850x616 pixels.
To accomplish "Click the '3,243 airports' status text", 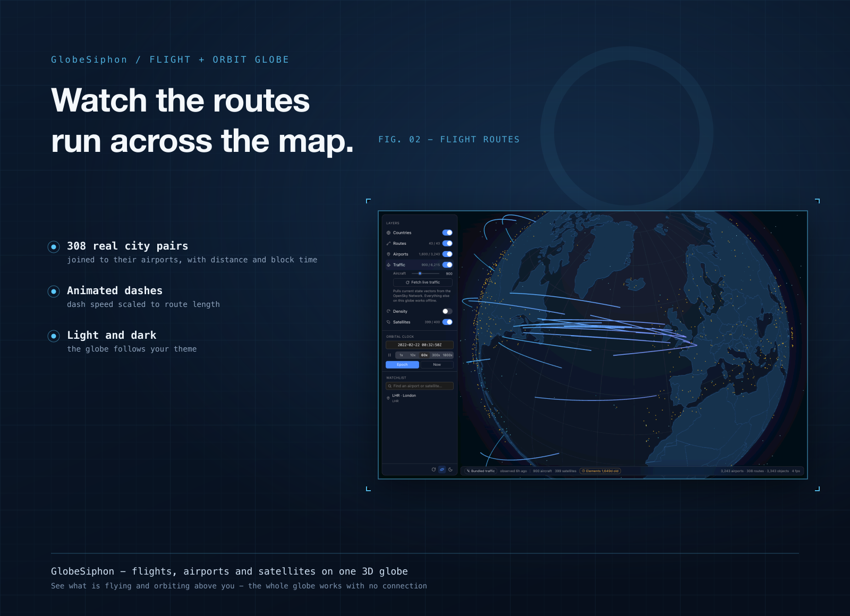I will 732,471.
